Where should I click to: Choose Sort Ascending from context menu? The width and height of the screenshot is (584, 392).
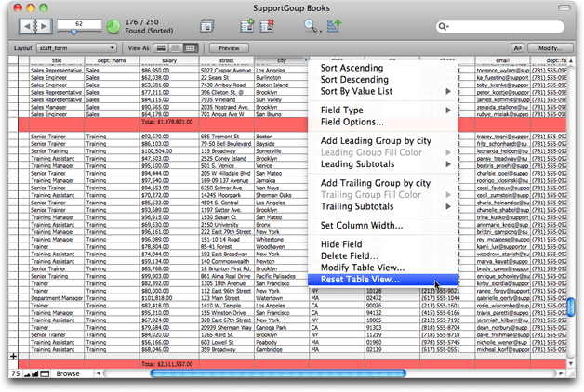382,68
